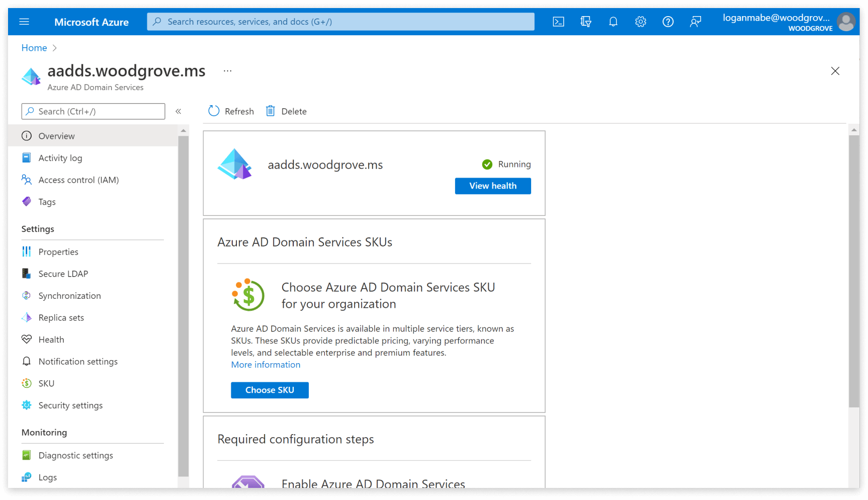Open the Help question mark icon
This screenshot has height=500, width=868.
(x=668, y=22)
